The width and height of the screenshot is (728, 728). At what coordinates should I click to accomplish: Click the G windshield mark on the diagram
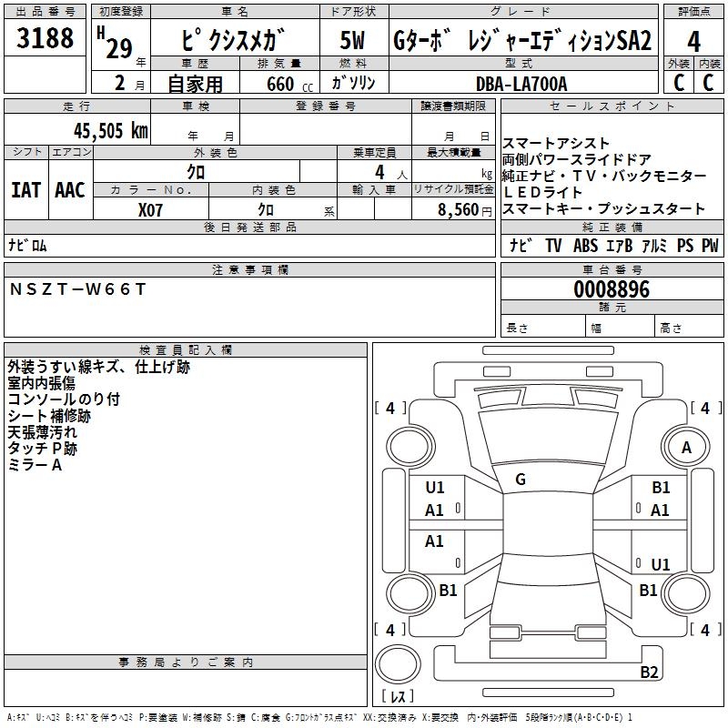521,479
